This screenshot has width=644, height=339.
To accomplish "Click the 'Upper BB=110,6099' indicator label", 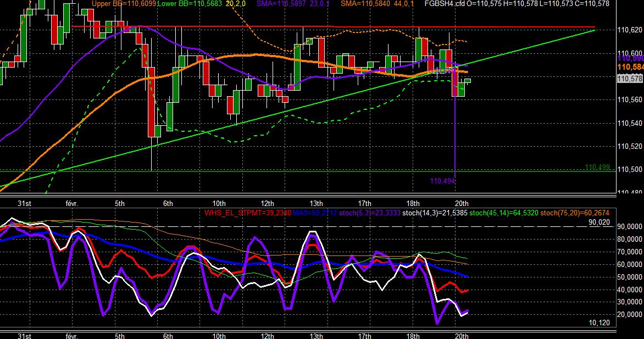I will pyautogui.click(x=124, y=4).
